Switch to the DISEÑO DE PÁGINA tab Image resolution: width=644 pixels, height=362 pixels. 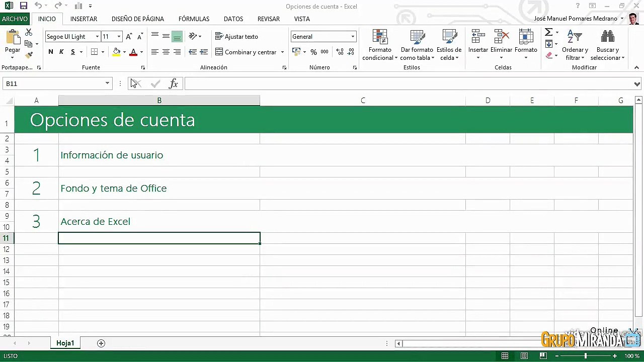pyautogui.click(x=138, y=19)
